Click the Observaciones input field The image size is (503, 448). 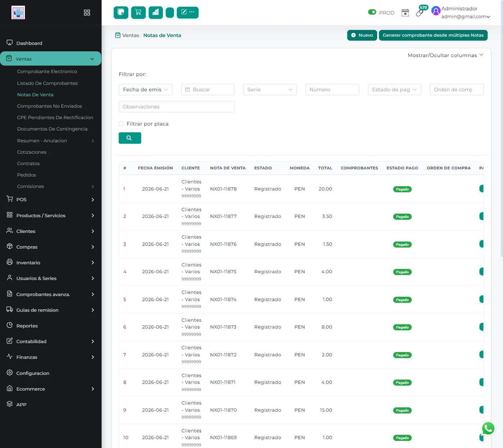(x=176, y=107)
